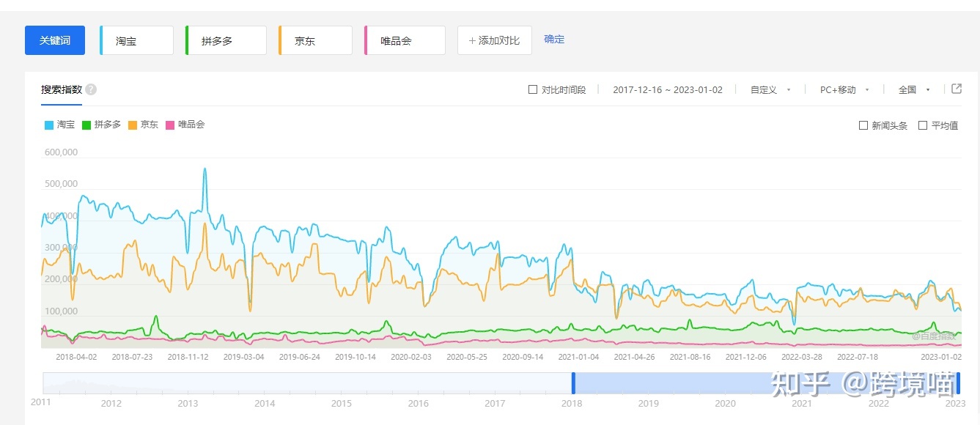Toggle the 拼多多 legend color swatch
The width and height of the screenshot is (980, 425).
click(86, 125)
